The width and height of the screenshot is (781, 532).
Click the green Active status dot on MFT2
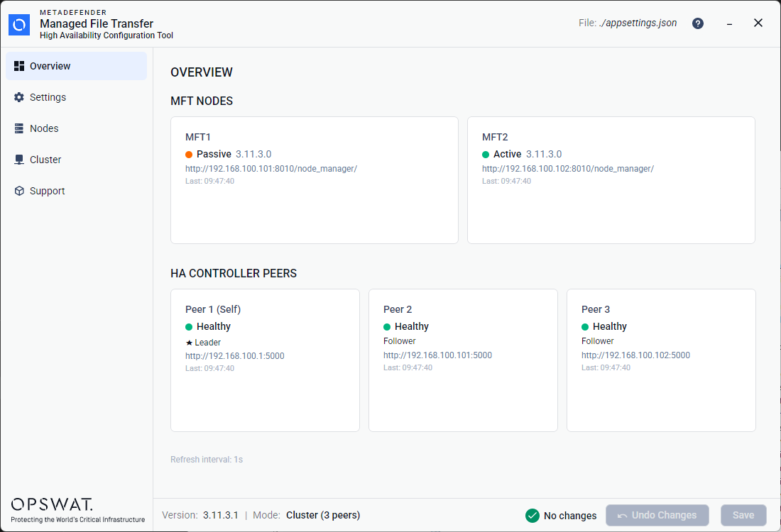click(486, 154)
